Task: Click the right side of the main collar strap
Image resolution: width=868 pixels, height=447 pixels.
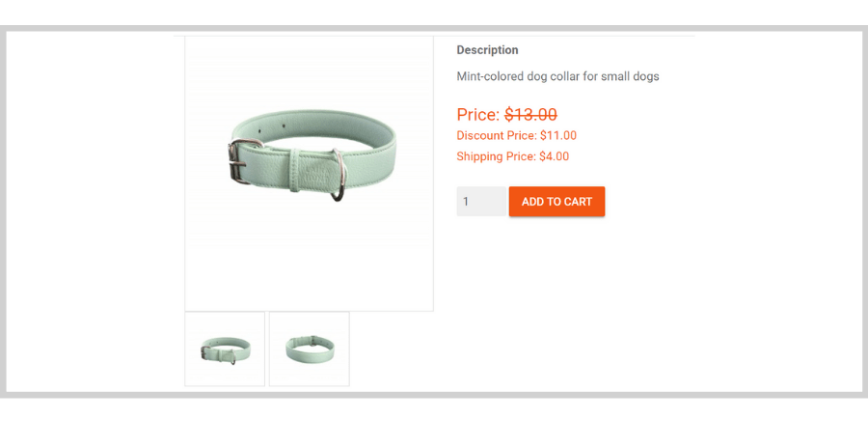Action: tap(372, 164)
